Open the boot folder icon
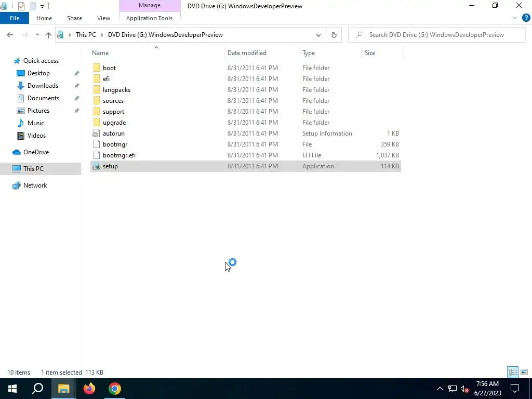 97,68
